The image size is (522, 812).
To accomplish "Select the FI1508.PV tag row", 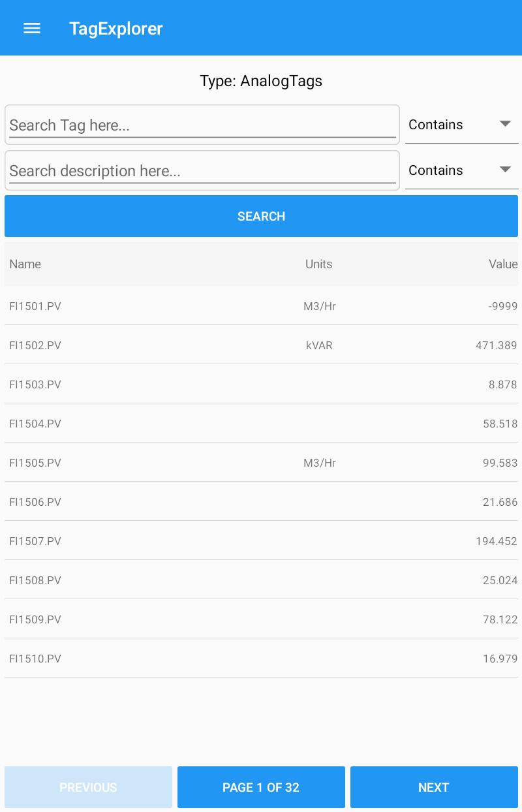I will (261, 580).
